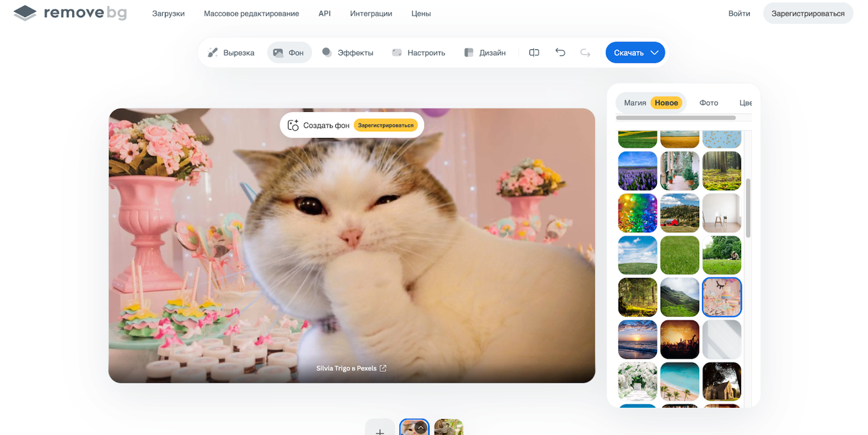
Task: Click the remove.bg logo
Action: point(70,13)
